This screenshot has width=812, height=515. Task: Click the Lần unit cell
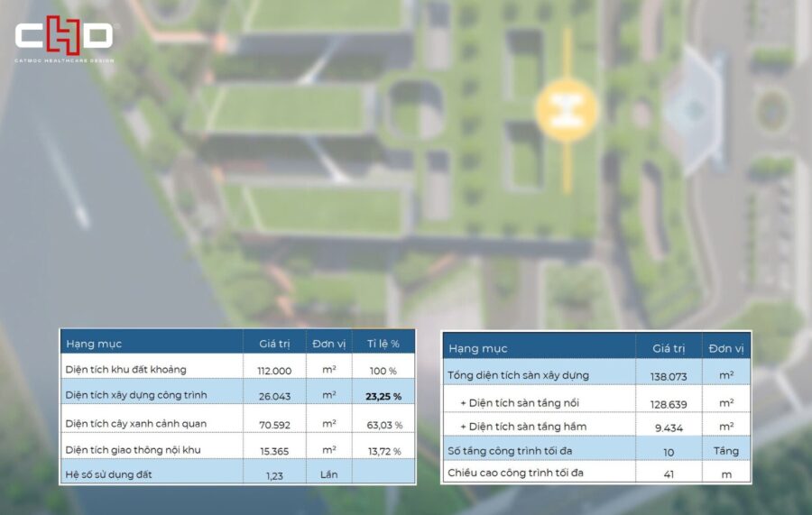pos(328,474)
